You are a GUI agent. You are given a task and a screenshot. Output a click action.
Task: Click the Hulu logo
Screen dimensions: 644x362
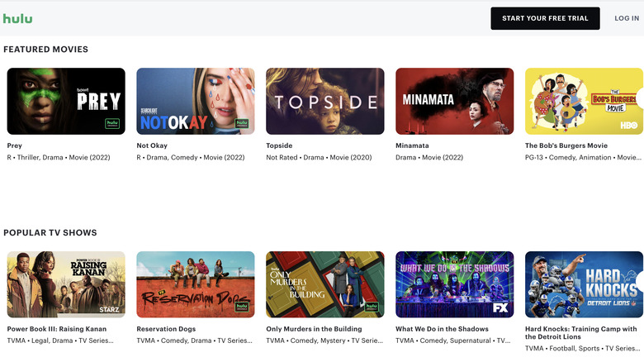(17, 18)
